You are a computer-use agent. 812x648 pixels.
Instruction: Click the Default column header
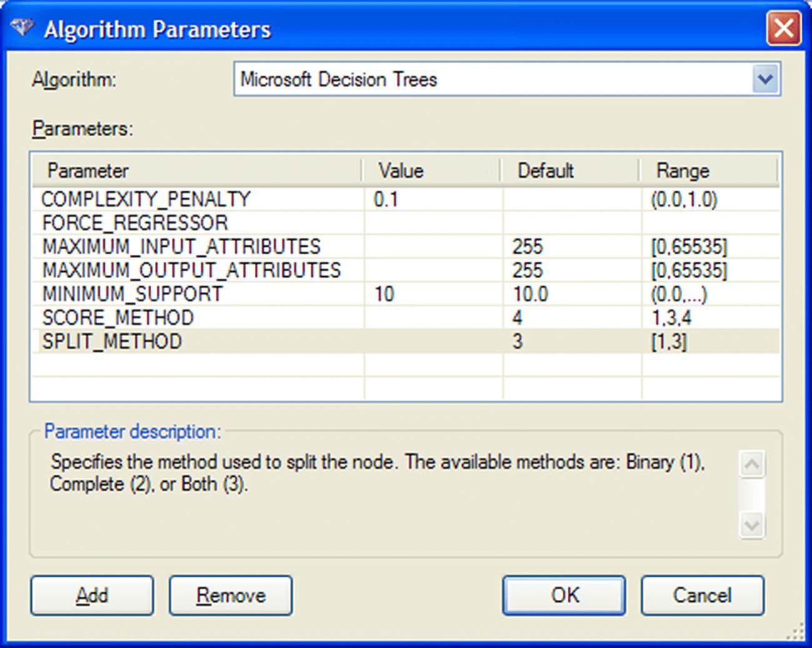[570, 171]
